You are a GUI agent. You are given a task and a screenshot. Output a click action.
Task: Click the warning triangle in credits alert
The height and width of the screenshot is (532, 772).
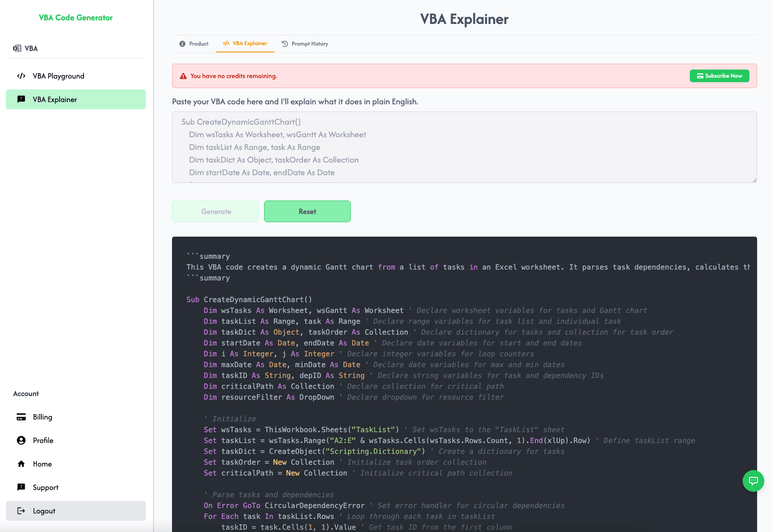[x=183, y=76]
